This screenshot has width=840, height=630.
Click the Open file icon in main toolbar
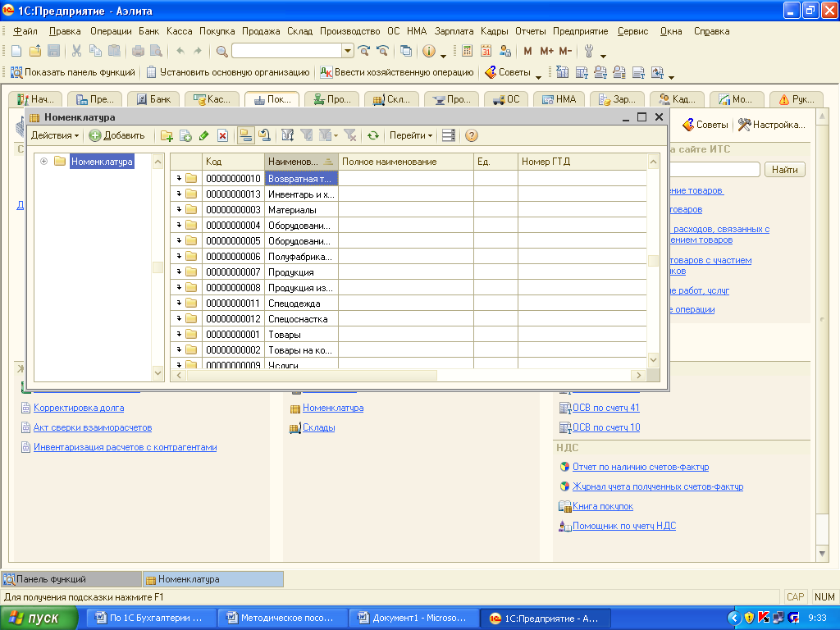click(35, 51)
